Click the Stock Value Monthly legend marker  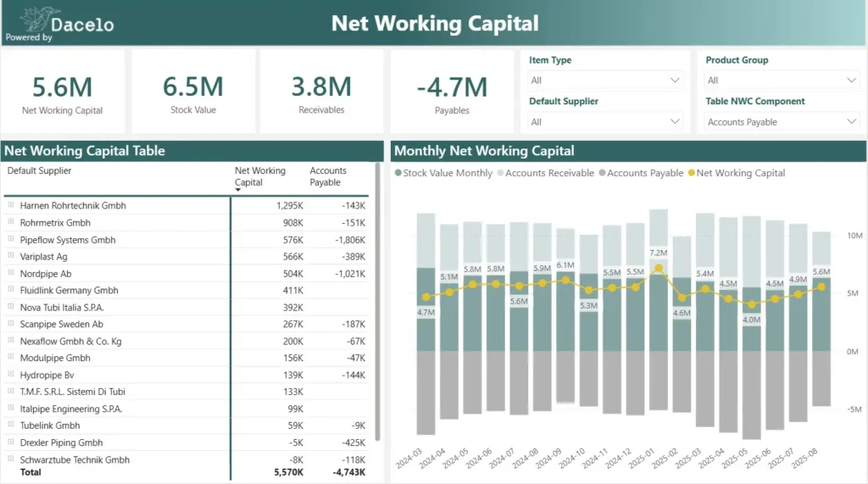pyautogui.click(x=398, y=173)
